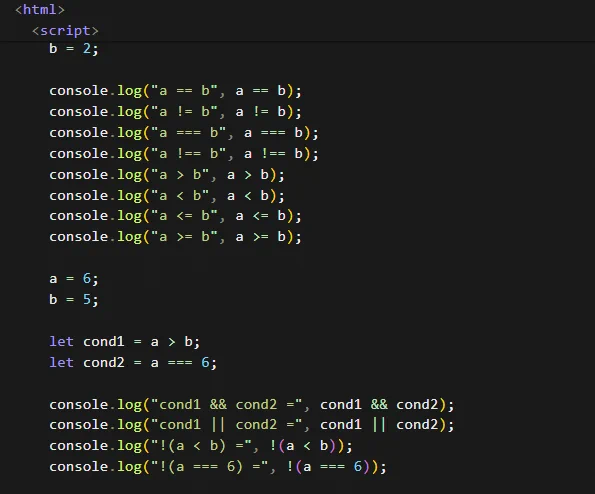Image resolution: width=595 pixels, height=494 pixels.
Task: Click the <script> tag line
Action: (65, 30)
